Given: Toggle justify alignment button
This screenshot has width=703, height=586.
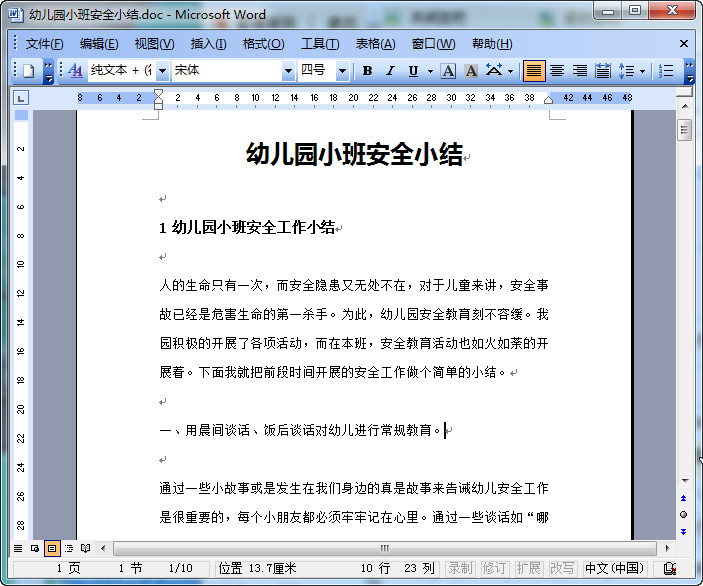Looking at the screenshot, I should [x=534, y=71].
